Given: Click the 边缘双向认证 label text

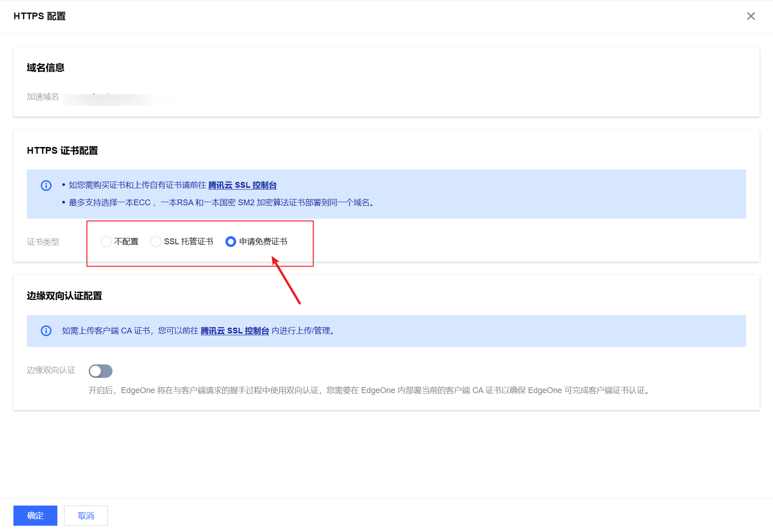Looking at the screenshot, I should tap(51, 370).
